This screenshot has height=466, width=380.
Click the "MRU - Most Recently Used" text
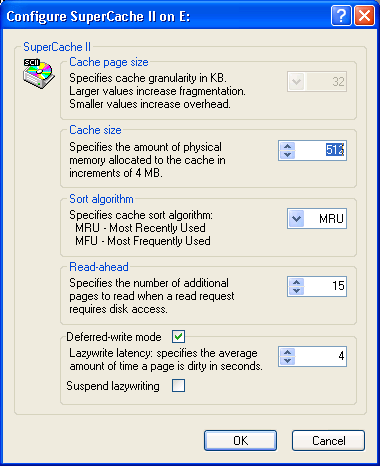point(140,228)
